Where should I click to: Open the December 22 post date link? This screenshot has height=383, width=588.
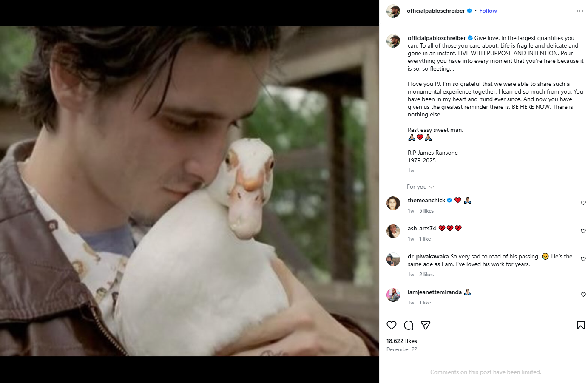[402, 349]
